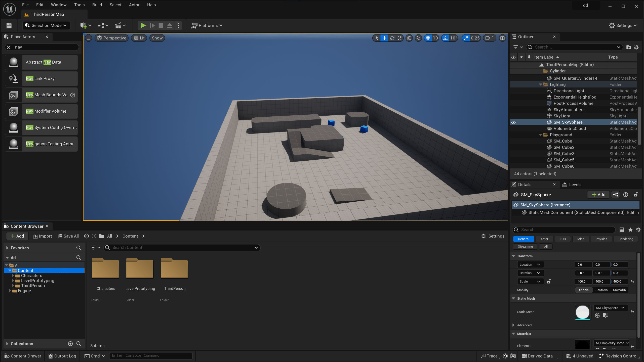Image resolution: width=644 pixels, height=362 pixels.
Task: Toggle grid snapping in the viewport
Action: (x=428, y=38)
